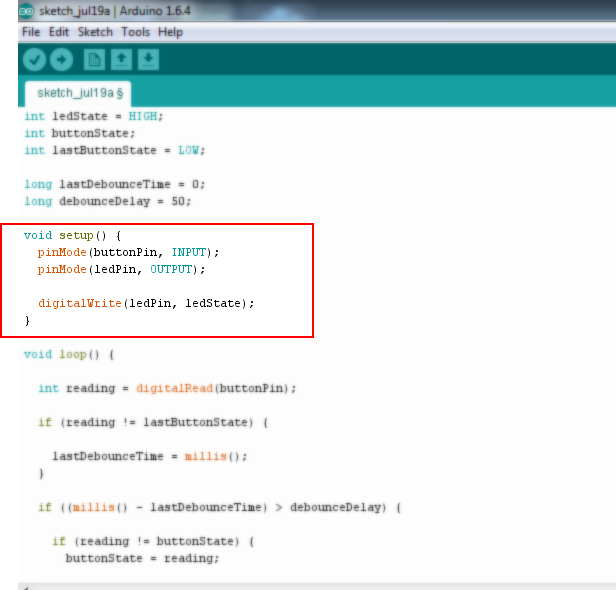The width and height of the screenshot is (616, 590).
Task: Open the Sketch menu
Action: tap(95, 32)
